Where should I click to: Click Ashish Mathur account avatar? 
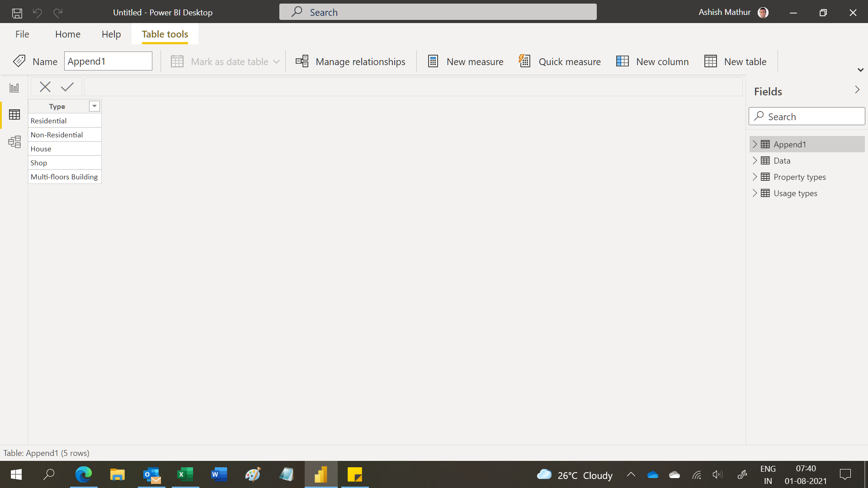click(763, 12)
